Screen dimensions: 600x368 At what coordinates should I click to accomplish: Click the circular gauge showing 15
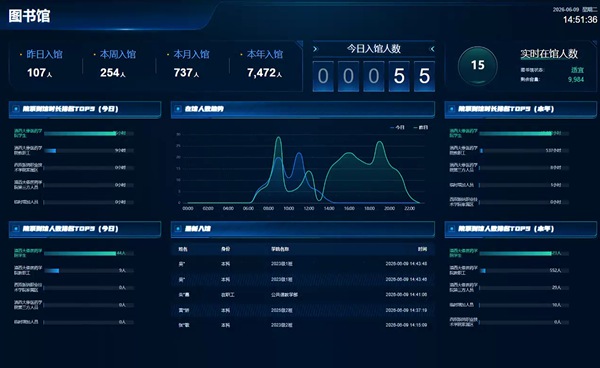478,65
